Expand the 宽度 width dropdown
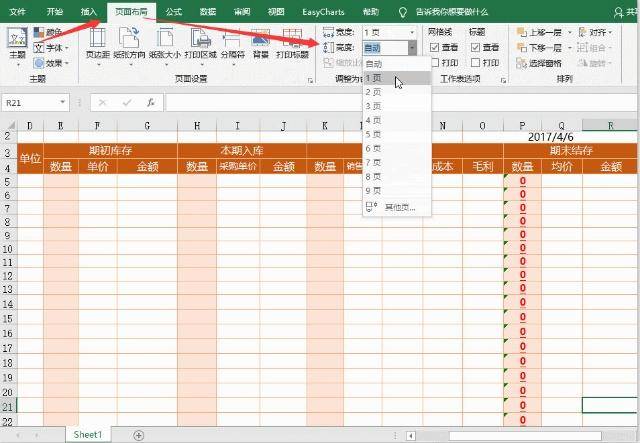 pos(411,32)
